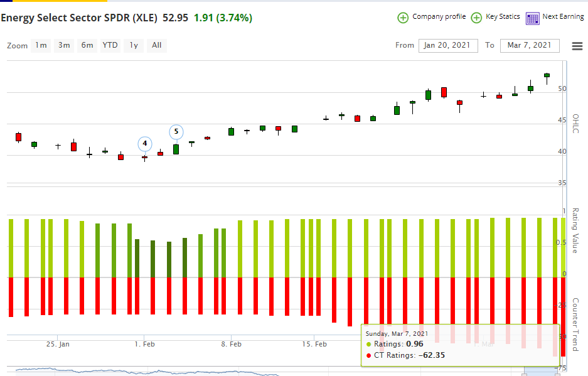
Task: Set zoom to 1m
Action: pyautogui.click(x=41, y=45)
